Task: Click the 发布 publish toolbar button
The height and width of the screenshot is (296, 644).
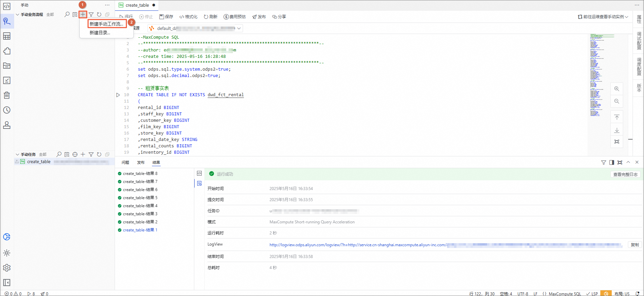Action: point(259,17)
